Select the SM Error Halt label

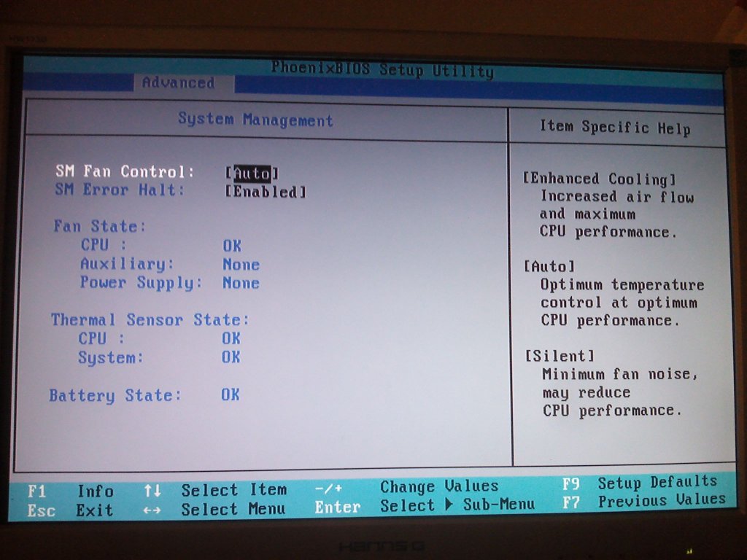(120, 190)
